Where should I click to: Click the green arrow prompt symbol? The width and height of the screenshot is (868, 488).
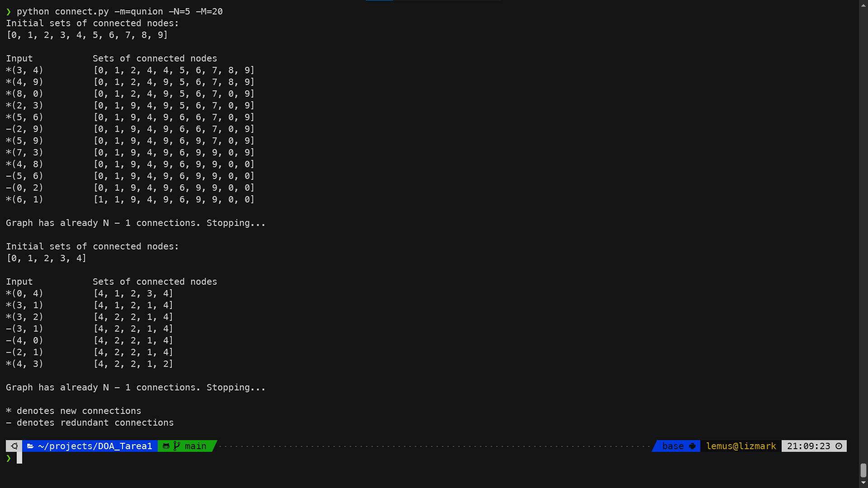coord(9,458)
